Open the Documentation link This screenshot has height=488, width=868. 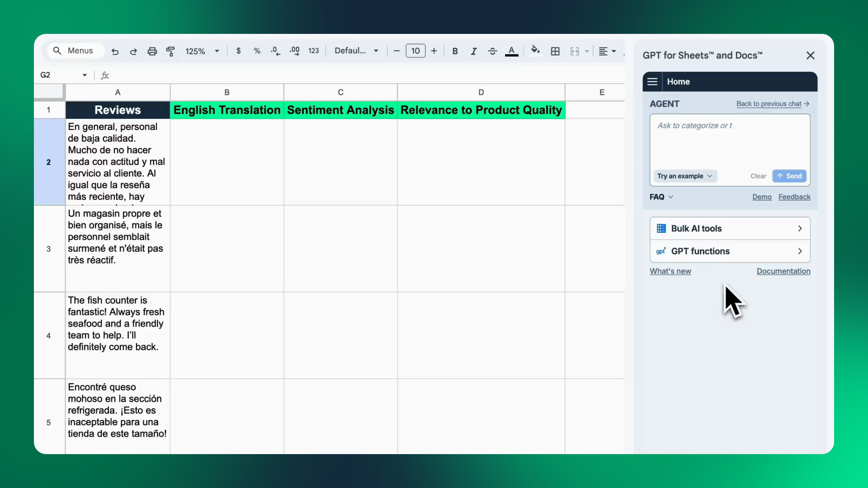(783, 271)
